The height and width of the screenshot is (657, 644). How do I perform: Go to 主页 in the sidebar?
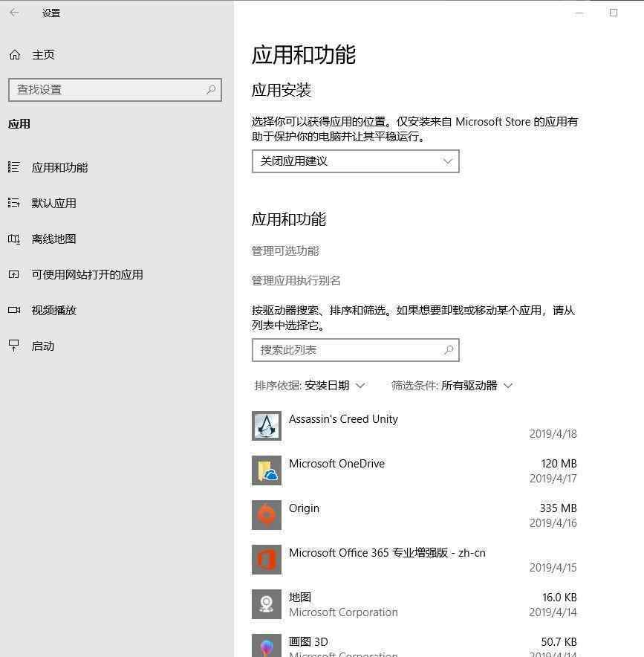coord(43,54)
